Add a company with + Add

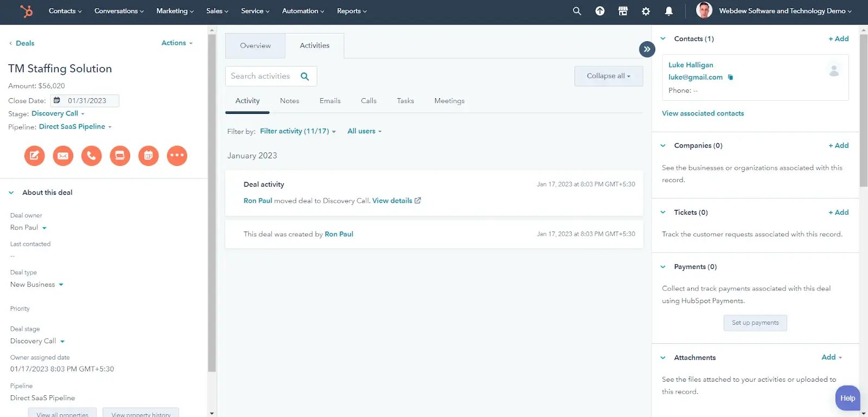coord(839,145)
